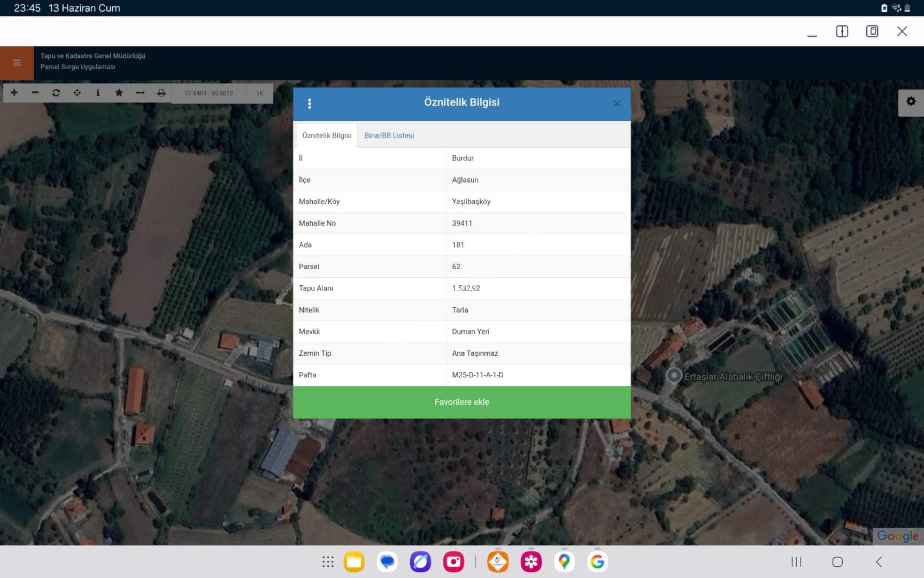Open Google Maps from the taskbar
Image resolution: width=924 pixels, height=578 pixels.
point(564,561)
